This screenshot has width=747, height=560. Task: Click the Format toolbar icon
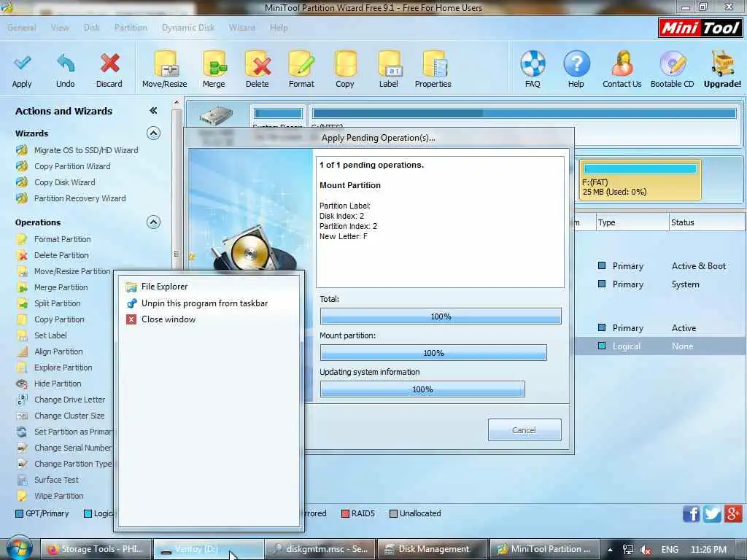coord(301,64)
